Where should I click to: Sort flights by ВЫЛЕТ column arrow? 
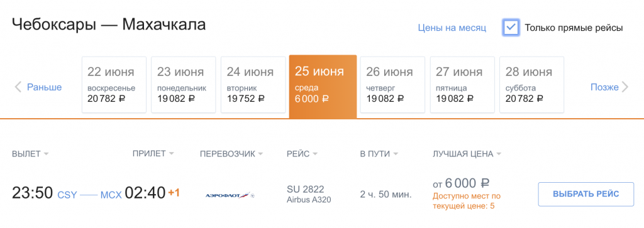(x=47, y=154)
